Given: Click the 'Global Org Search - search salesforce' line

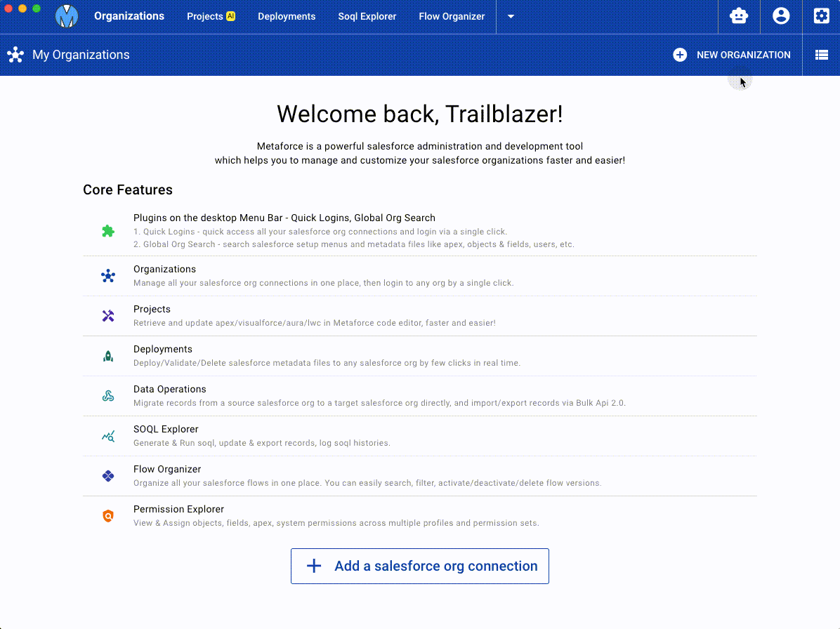Looking at the screenshot, I should (x=353, y=244).
